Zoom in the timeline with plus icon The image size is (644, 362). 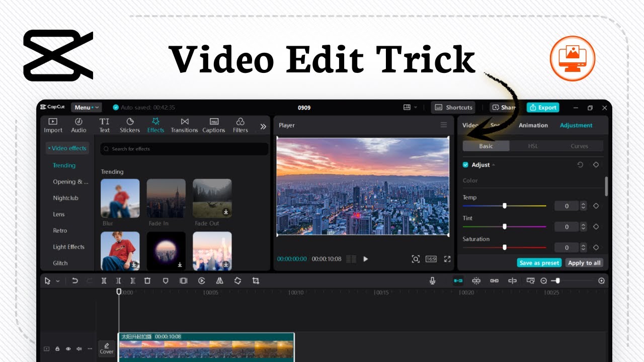[x=602, y=281]
